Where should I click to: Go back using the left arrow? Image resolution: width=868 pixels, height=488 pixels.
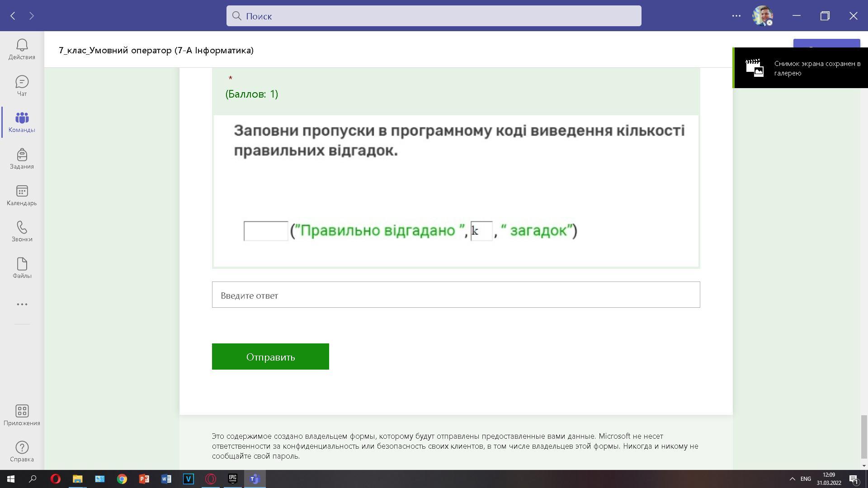tap(13, 16)
